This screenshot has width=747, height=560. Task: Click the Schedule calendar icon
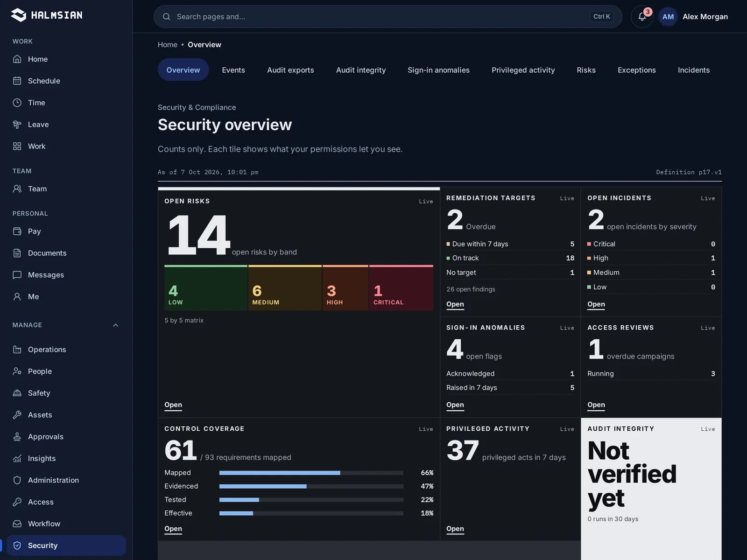point(17,81)
